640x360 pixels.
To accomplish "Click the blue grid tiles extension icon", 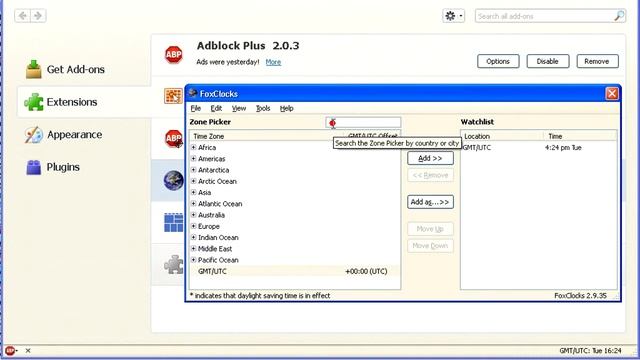I will click(173, 222).
